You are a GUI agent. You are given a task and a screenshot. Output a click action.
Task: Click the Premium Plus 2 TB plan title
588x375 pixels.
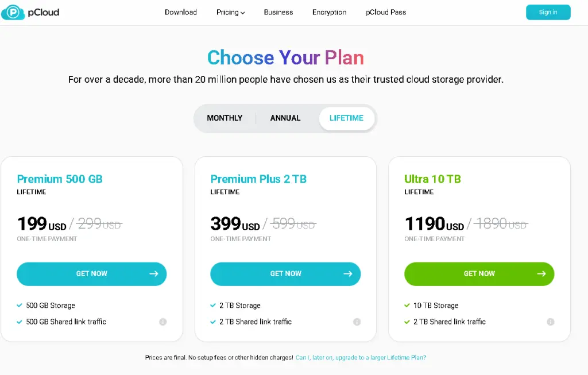coord(258,179)
